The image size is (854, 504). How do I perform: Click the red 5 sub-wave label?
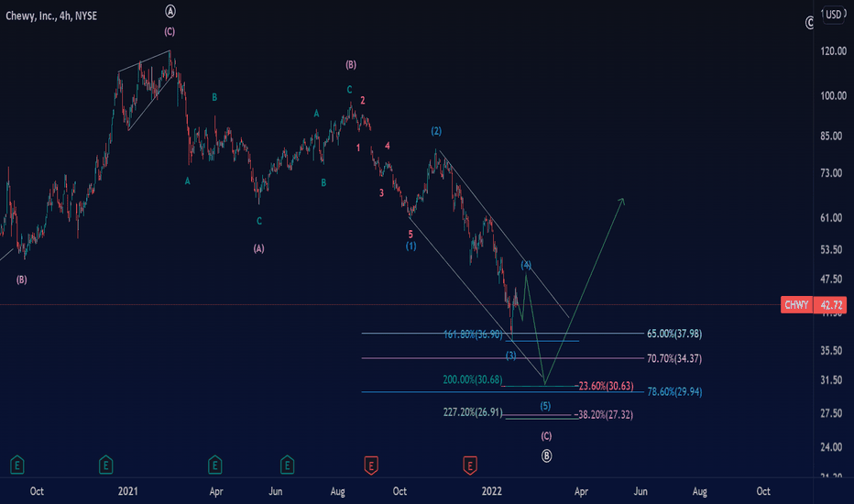[x=411, y=235]
